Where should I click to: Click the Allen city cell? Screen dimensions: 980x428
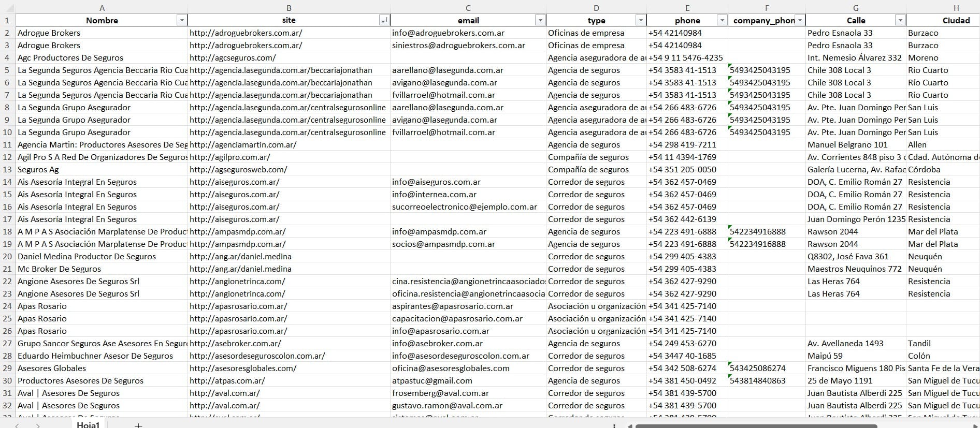click(x=943, y=144)
